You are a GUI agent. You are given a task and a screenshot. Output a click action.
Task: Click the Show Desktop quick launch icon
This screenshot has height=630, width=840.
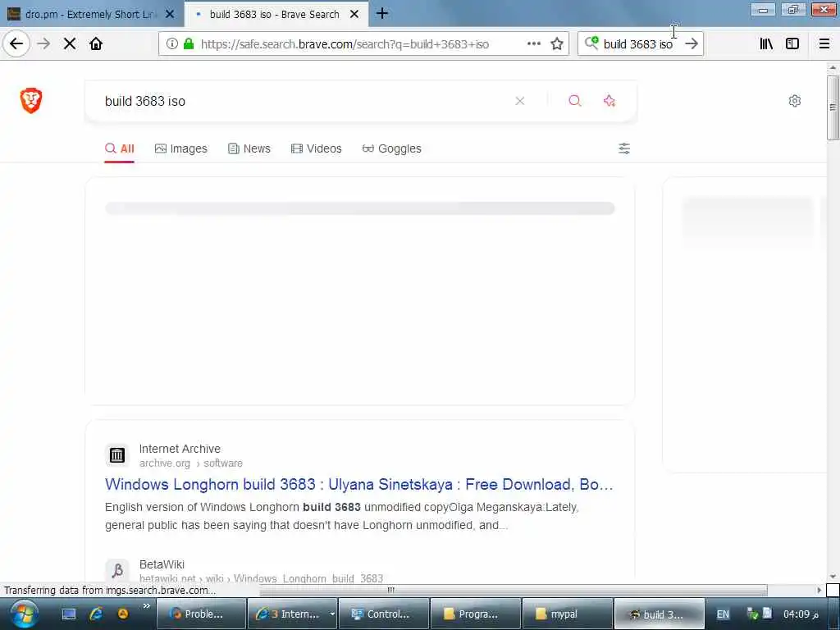[x=69, y=614]
